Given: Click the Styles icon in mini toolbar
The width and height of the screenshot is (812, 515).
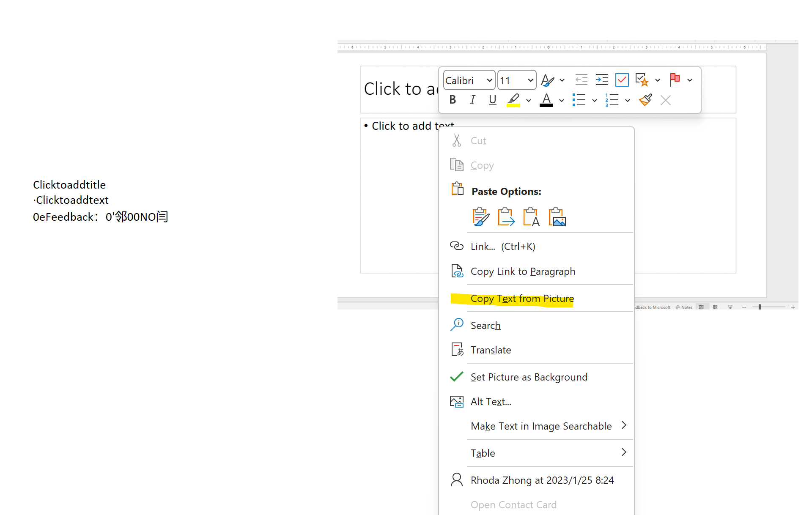Looking at the screenshot, I should tap(548, 80).
